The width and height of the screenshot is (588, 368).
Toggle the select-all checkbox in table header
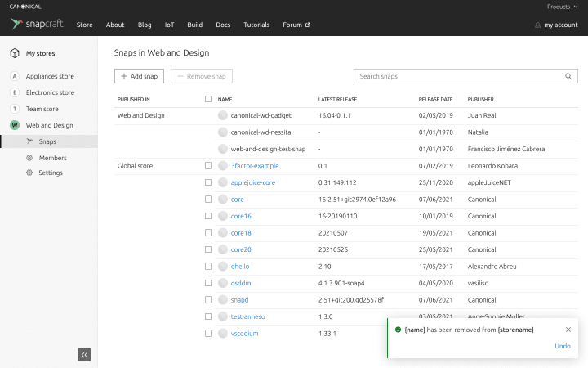pyautogui.click(x=208, y=99)
